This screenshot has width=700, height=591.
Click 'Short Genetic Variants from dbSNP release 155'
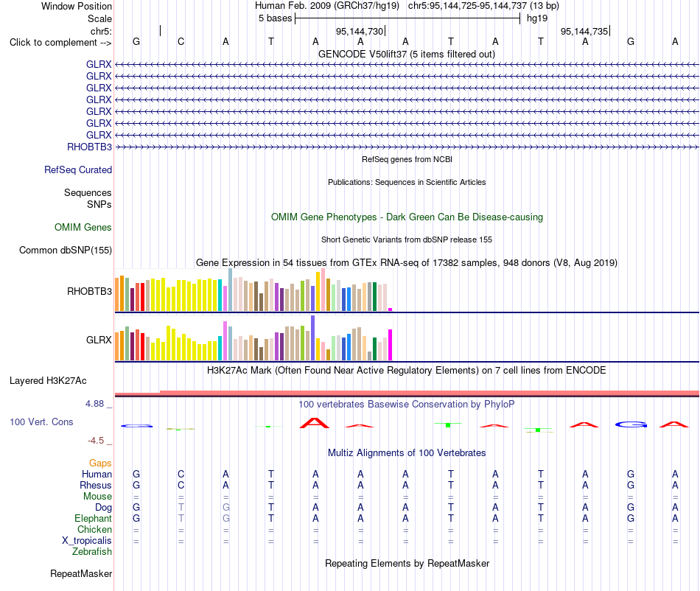point(407,239)
